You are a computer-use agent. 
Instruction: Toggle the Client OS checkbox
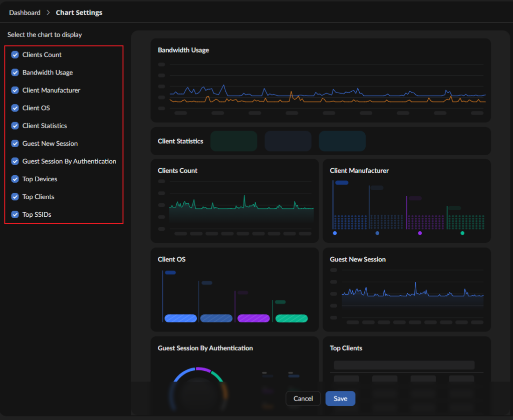[x=15, y=108]
